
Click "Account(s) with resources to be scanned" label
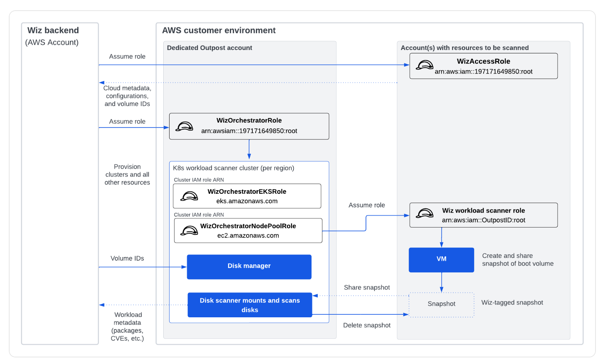point(465,48)
